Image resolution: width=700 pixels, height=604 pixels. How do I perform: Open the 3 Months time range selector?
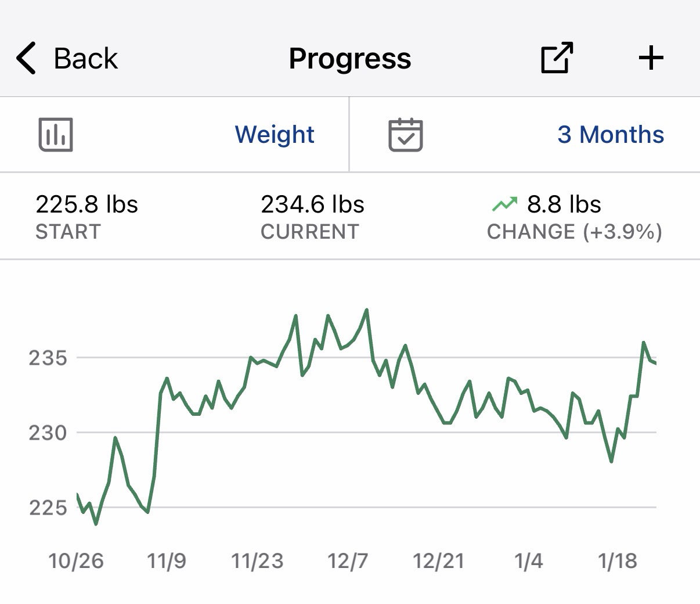click(x=611, y=134)
